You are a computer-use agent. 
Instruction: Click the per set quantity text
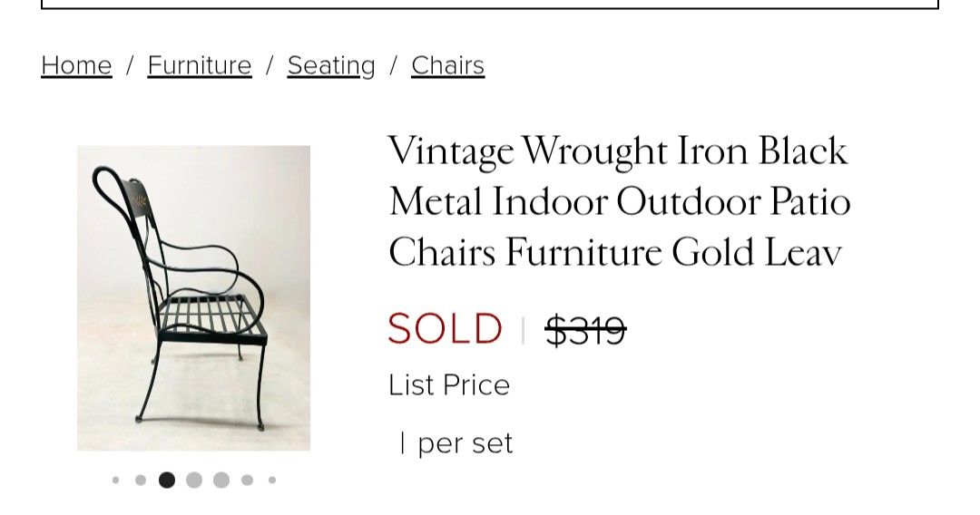click(456, 443)
